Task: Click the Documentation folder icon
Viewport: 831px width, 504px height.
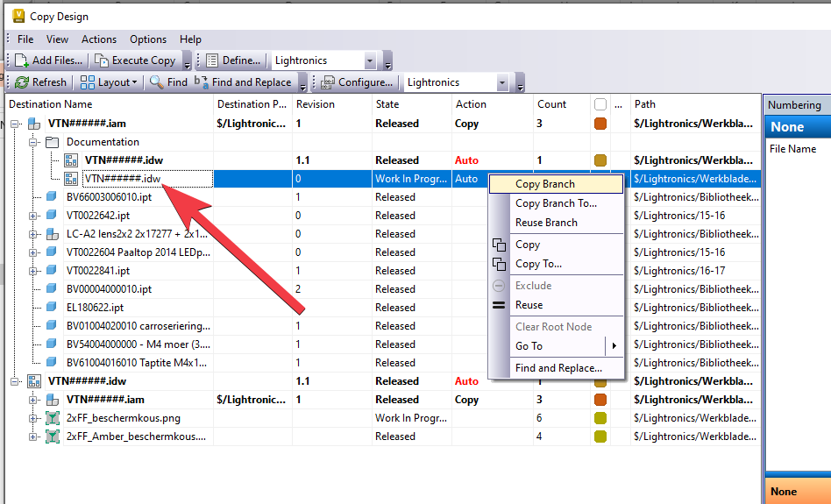Action: pyautogui.click(x=52, y=142)
